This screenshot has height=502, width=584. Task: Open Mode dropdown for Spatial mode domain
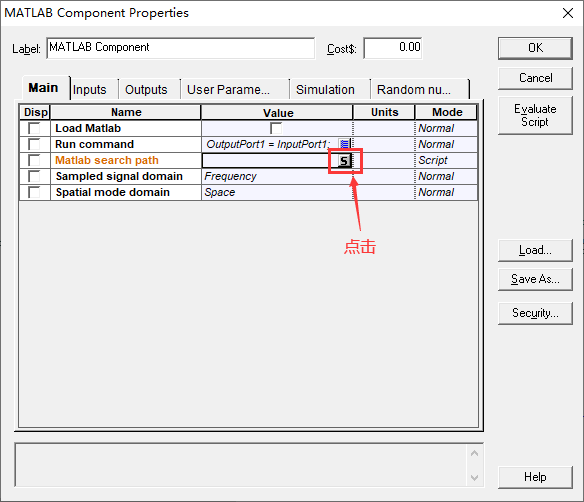click(x=446, y=192)
